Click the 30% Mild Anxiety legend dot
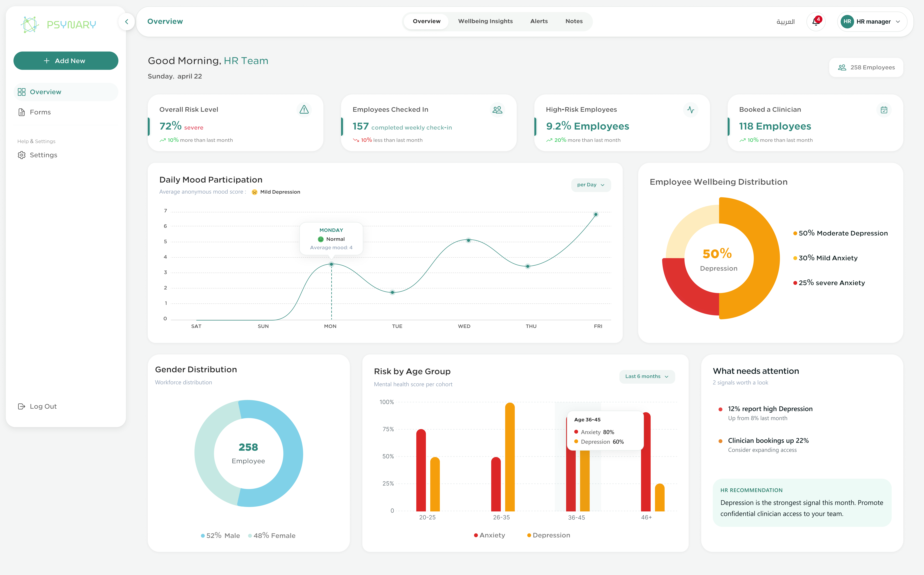The height and width of the screenshot is (575, 924). point(795,258)
